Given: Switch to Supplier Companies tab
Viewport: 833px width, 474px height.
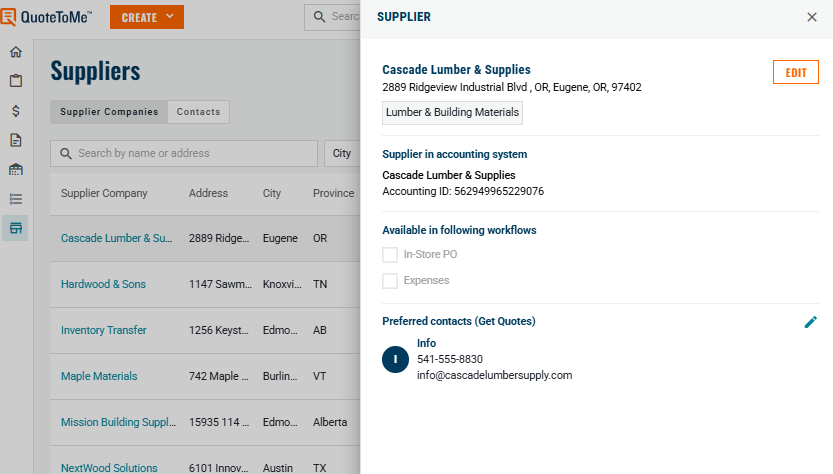Looking at the screenshot, I should 109,112.
